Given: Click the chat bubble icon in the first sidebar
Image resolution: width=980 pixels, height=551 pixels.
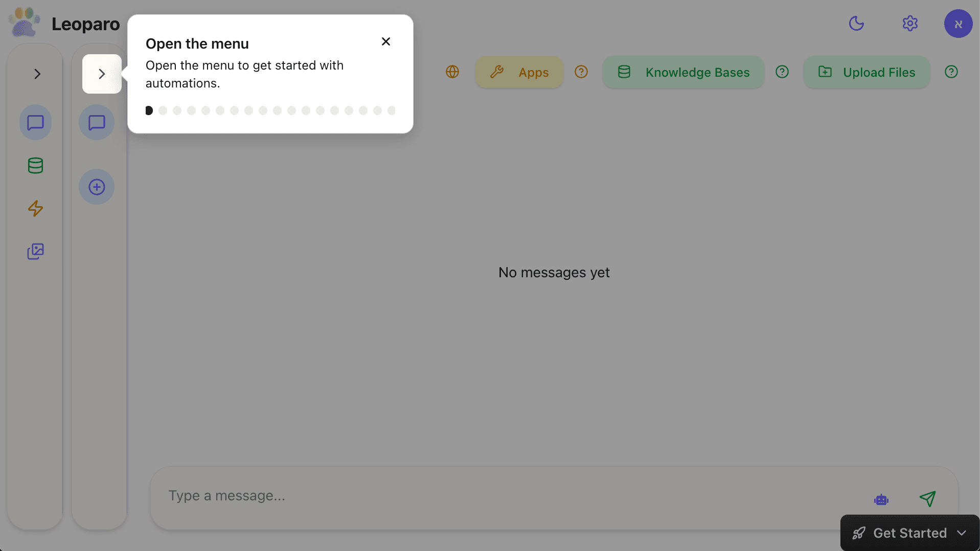Looking at the screenshot, I should point(35,123).
